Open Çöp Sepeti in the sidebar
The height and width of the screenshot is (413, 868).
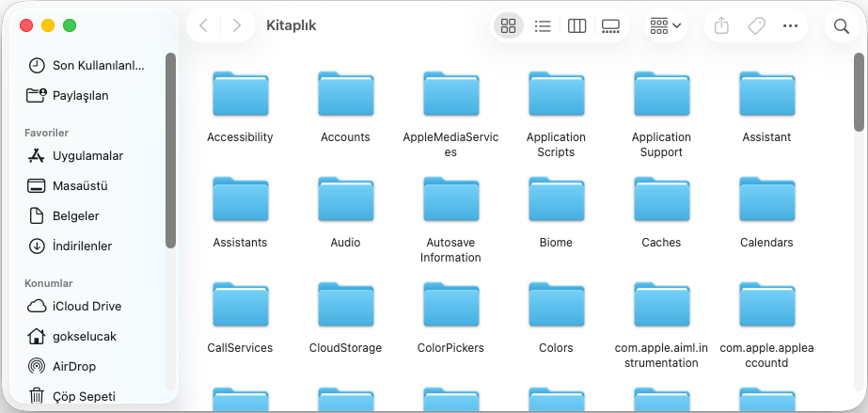pos(84,396)
